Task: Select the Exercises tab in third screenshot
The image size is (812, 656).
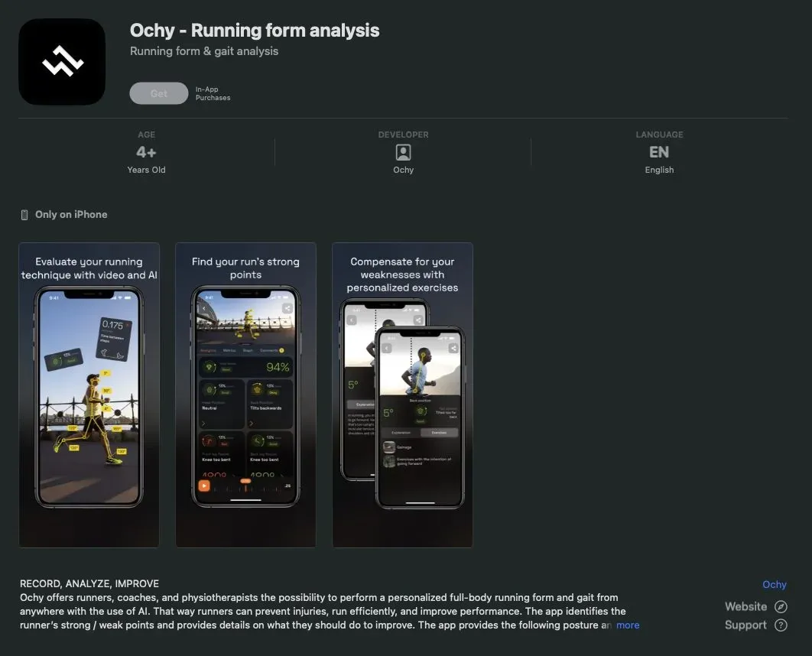Action: 438,433
